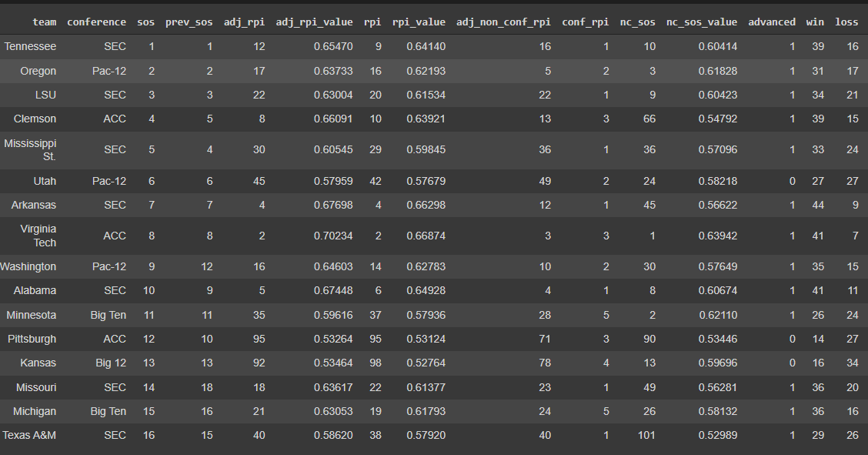This screenshot has height=455, width=868.
Task: Select the Alabama team cell
Action: click(x=35, y=290)
